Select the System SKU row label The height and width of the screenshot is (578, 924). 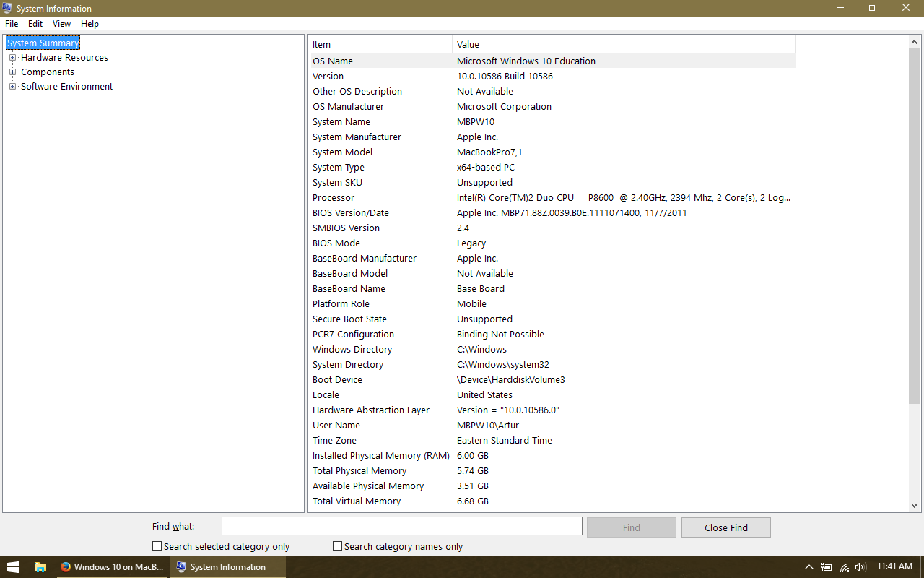coord(337,183)
